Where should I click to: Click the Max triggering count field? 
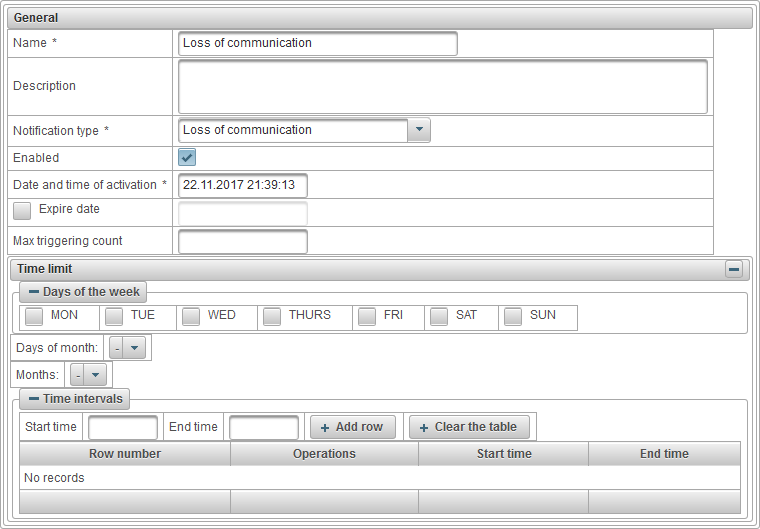click(x=243, y=242)
